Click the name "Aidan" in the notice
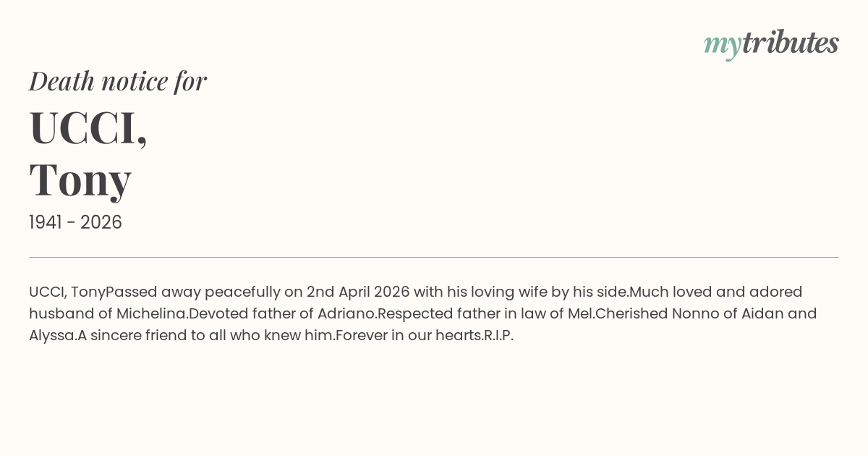This screenshot has width=868, height=456. (x=760, y=313)
